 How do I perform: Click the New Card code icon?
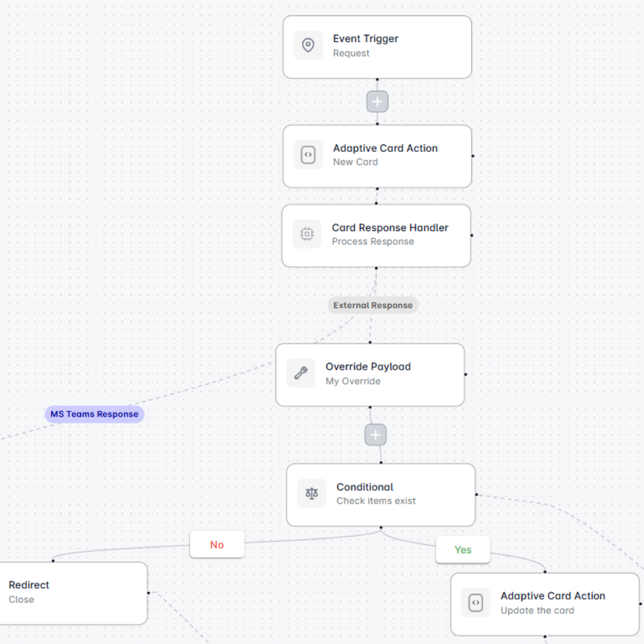(x=308, y=155)
